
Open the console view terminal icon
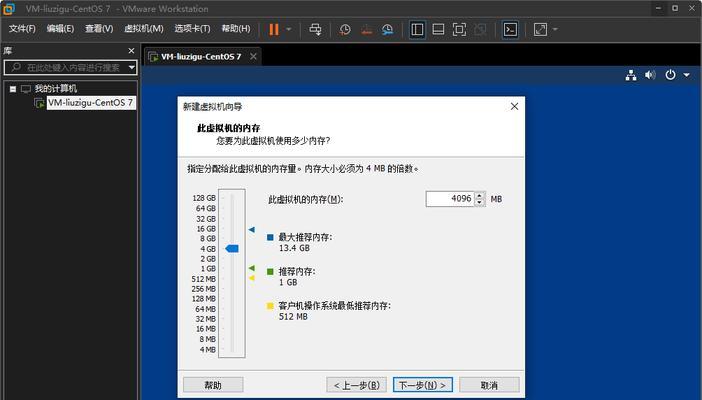510,30
